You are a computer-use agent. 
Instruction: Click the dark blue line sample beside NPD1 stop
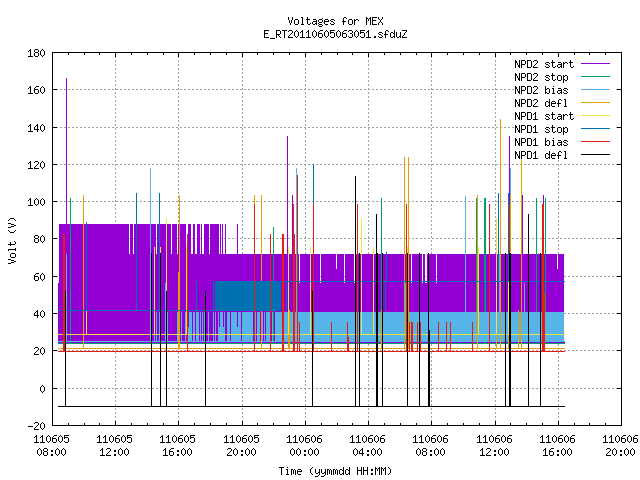595,129
